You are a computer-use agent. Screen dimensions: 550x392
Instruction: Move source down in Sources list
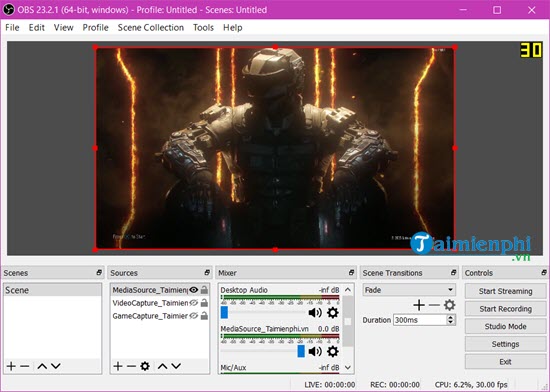176,366
